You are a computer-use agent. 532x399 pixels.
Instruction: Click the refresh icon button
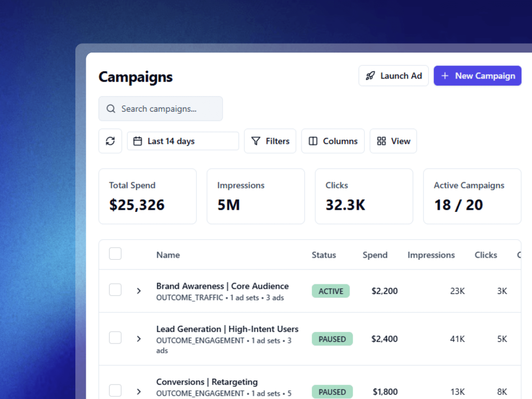[x=110, y=141]
